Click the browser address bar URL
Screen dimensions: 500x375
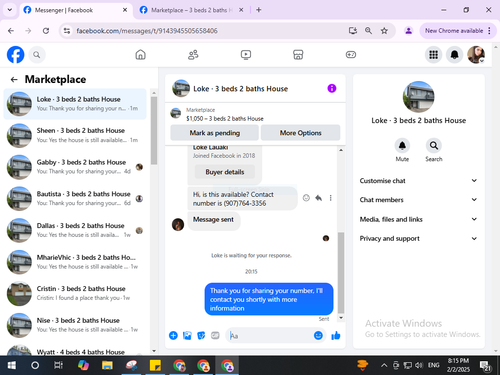pyautogui.click(x=147, y=31)
